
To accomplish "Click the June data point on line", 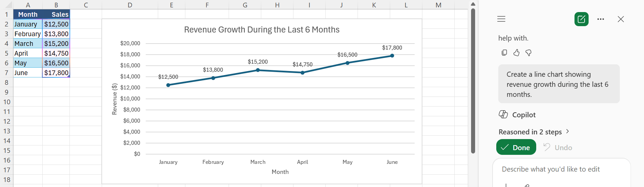I will click(x=392, y=56).
